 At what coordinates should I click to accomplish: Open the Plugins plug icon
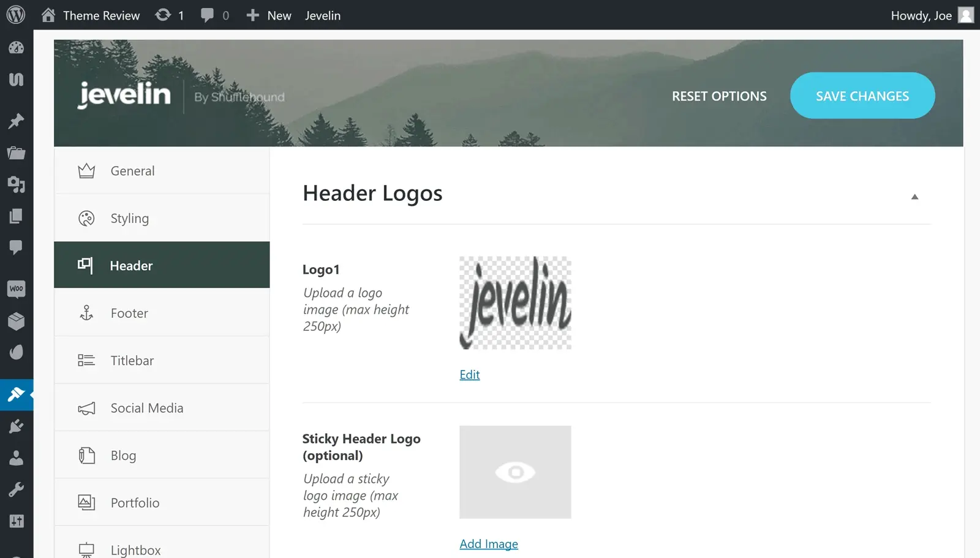[17, 426]
